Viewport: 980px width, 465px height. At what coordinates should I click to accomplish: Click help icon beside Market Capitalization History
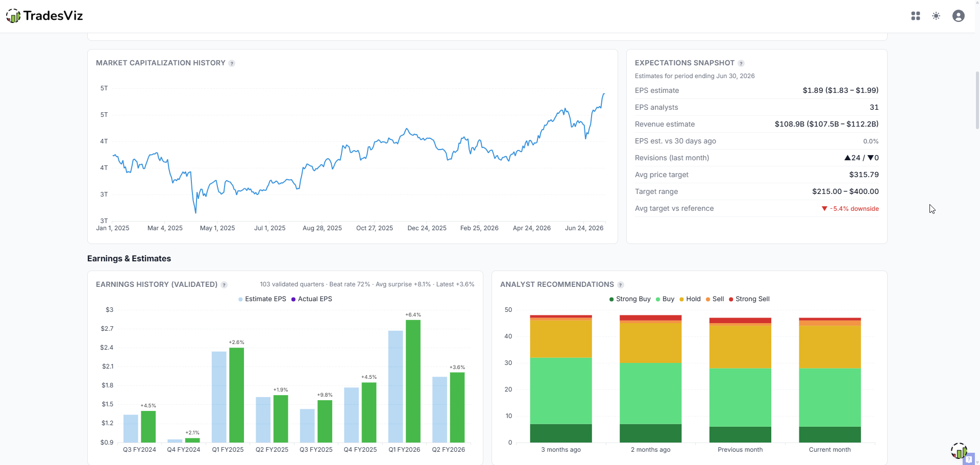click(x=232, y=63)
